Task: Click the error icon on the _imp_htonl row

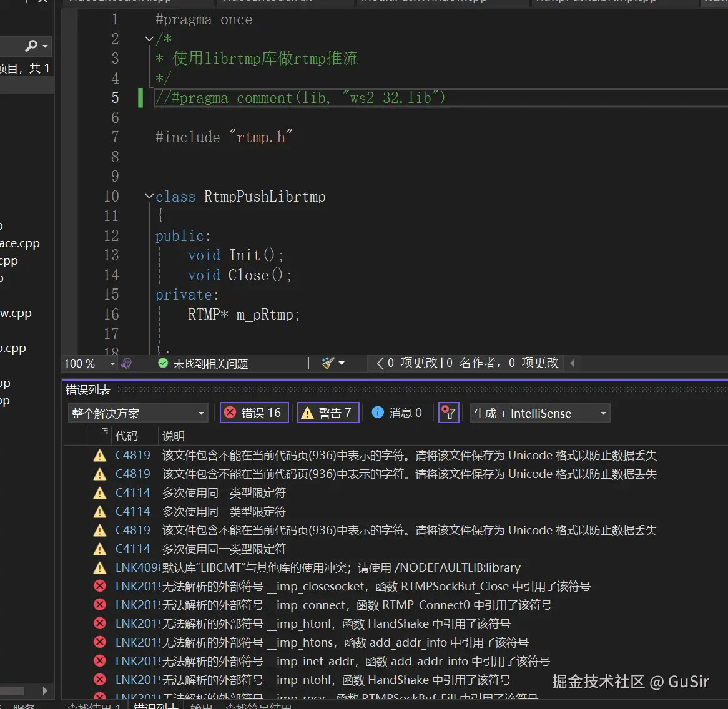Action: (x=99, y=623)
